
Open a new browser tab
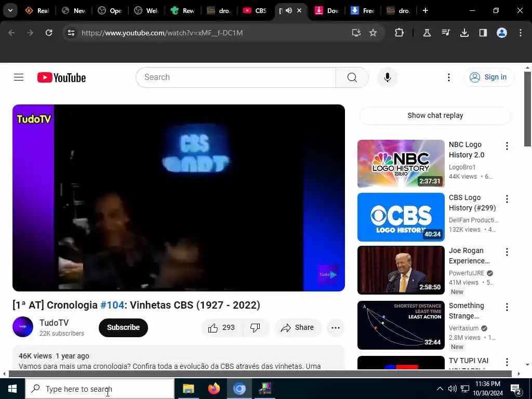pyautogui.click(x=425, y=10)
